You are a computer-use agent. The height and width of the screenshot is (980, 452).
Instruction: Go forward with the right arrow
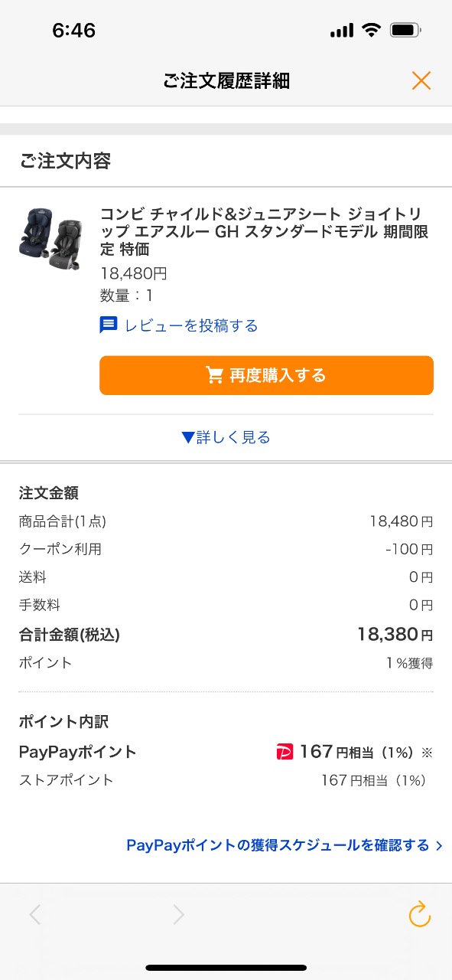point(178,914)
